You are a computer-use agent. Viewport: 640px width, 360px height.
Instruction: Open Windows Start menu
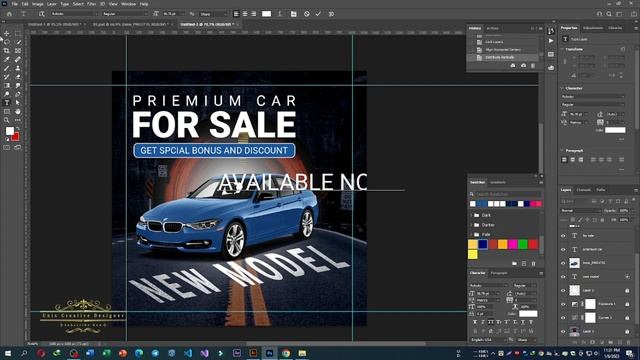[8, 353]
